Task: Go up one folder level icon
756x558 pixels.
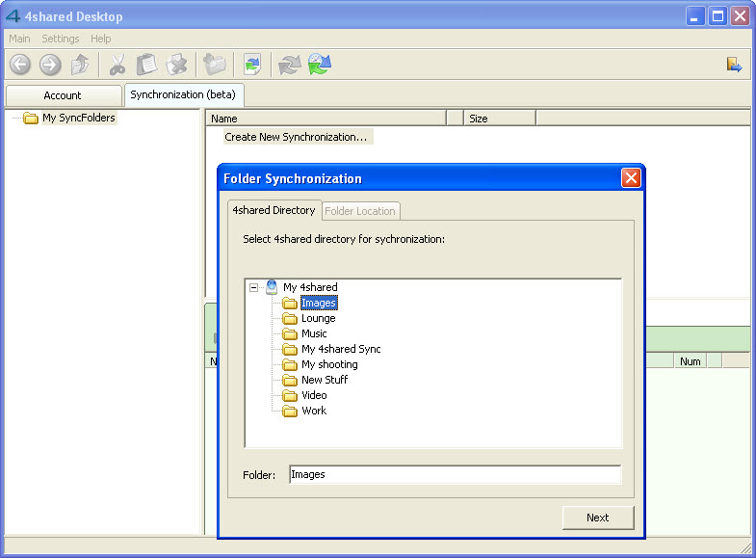Action: tap(80, 65)
